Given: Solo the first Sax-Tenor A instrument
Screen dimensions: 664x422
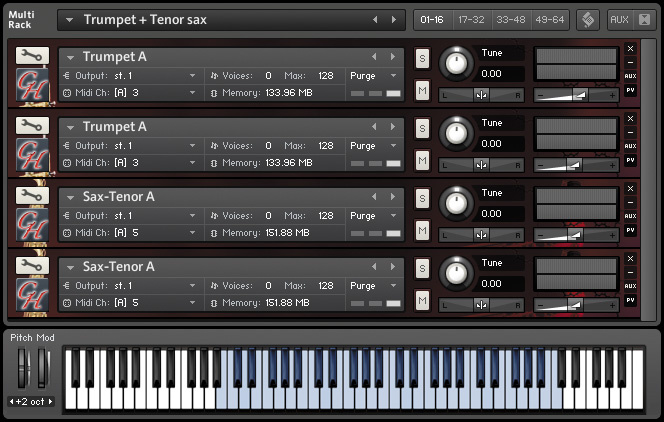Looking at the screenshot, I should 422,199.
